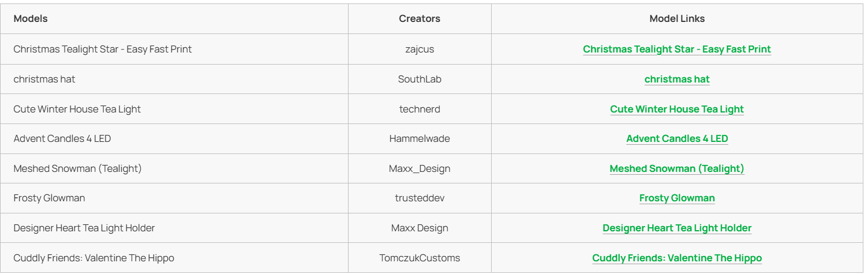
Task: Follow the Cute Winter House Tea Light link
Action: coord(677,108)
